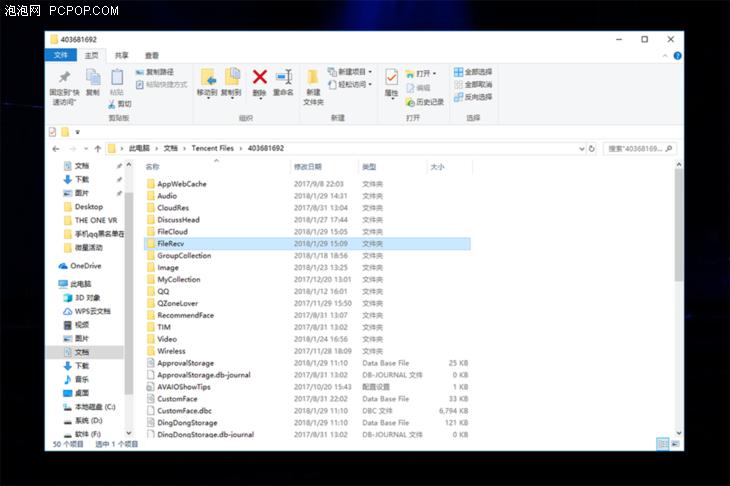Click the New Folder (新建文件夹) icon
Screen dimensions: 730x486
click(313, 85)
